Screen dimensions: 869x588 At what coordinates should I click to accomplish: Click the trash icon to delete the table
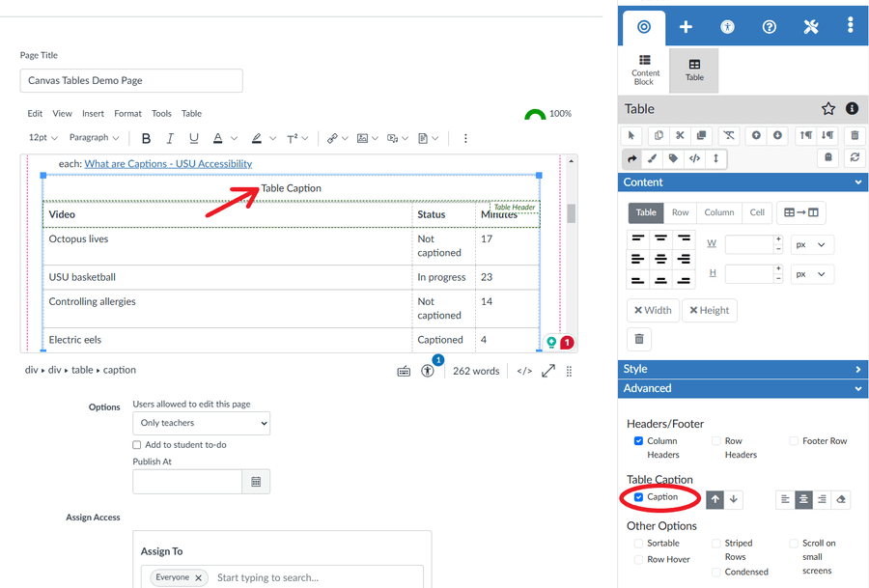pyautogui.click(x=854, y=135)
